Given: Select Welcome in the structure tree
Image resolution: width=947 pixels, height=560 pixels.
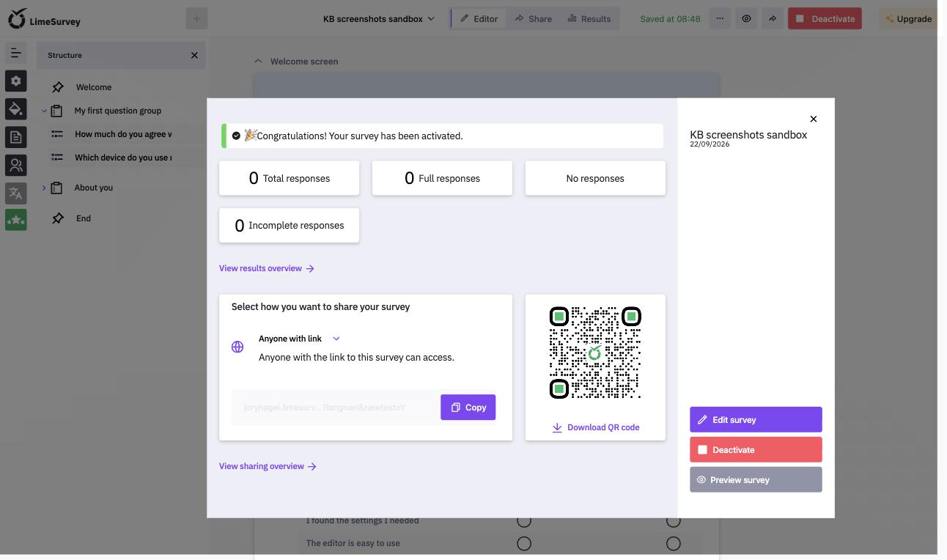Looking at the screenshot, I should click(x=94, y=87).
